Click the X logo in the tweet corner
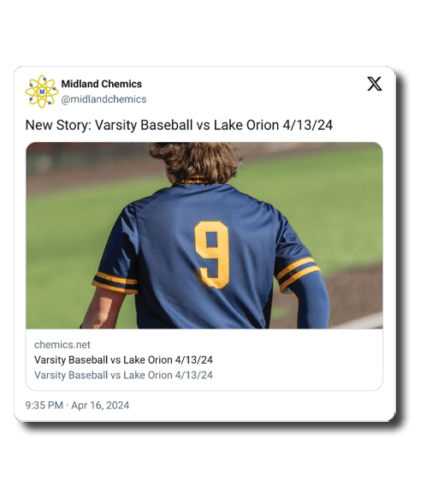 click(x=375, y=84)
